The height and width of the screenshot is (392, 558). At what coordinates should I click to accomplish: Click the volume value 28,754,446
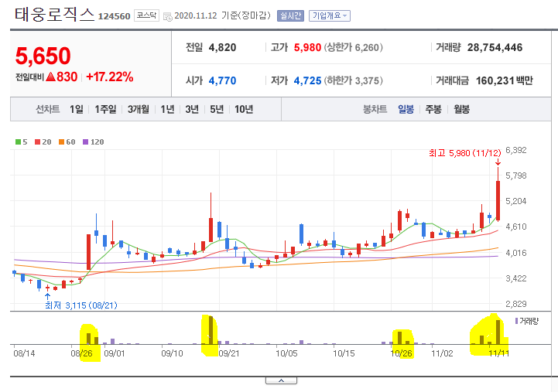[495, 47]
